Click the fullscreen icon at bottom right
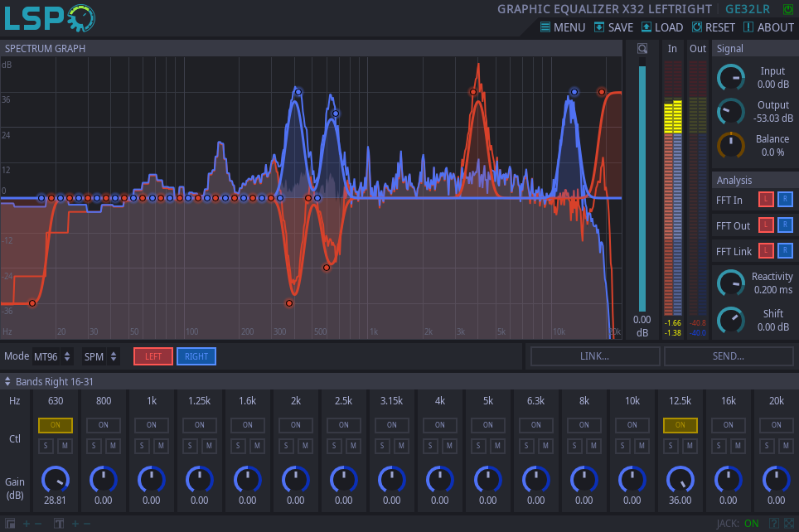 point(789,524)
